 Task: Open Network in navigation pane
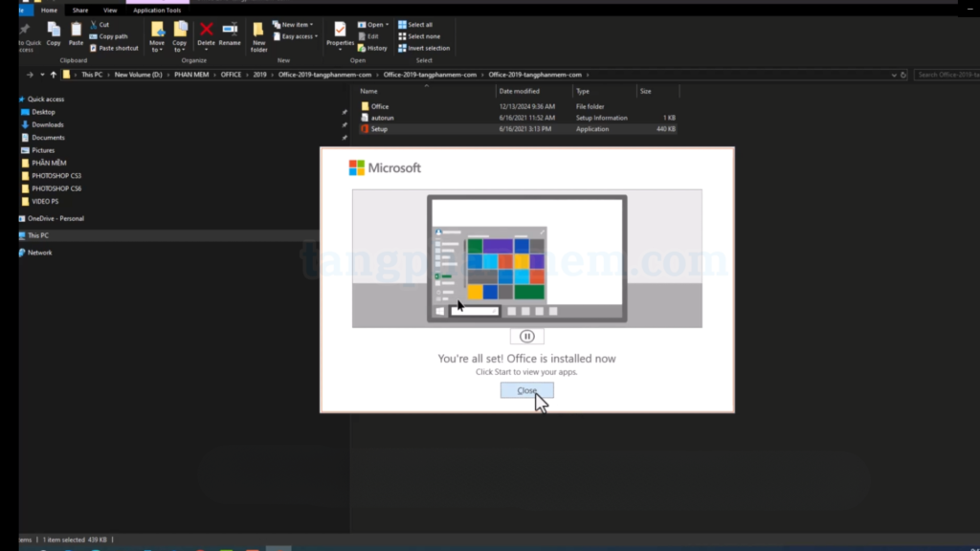pos(39,253)
